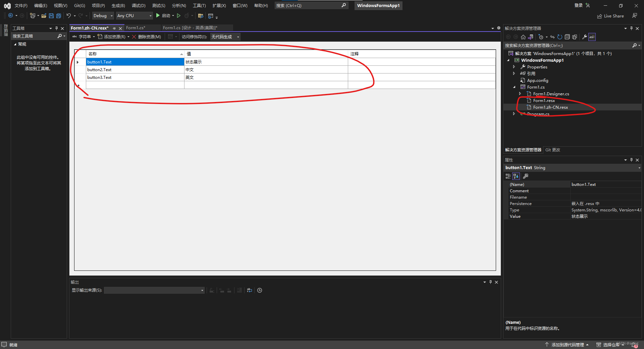Sync with active document arrows icon
The image size is (644, 349).
pos(552,37)
